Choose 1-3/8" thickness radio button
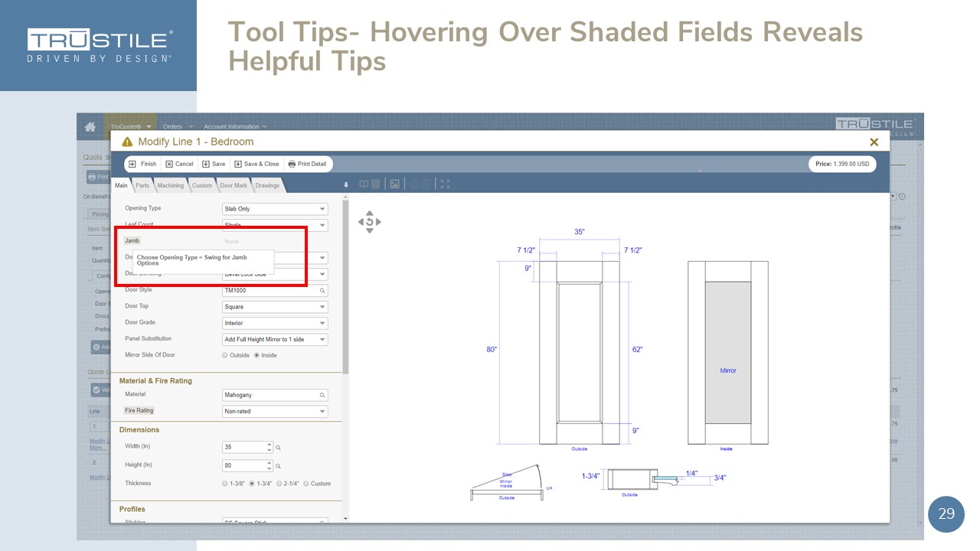Screen dimensions: 980x551 coord(225,484)
